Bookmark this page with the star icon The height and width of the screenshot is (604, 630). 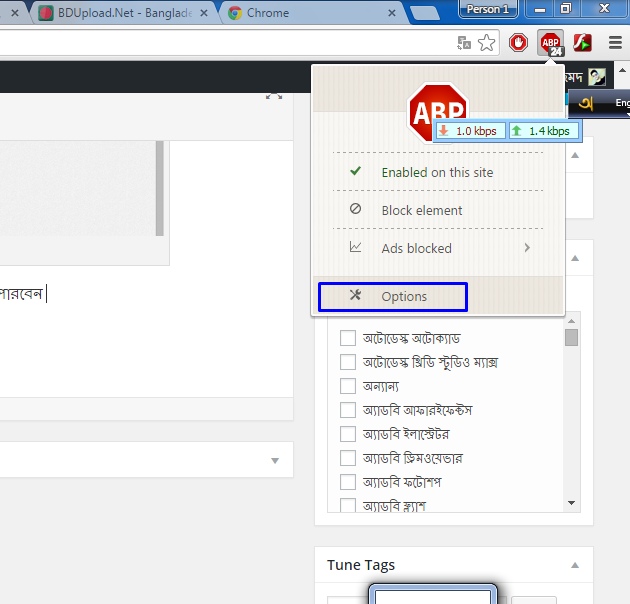(487, 43)
